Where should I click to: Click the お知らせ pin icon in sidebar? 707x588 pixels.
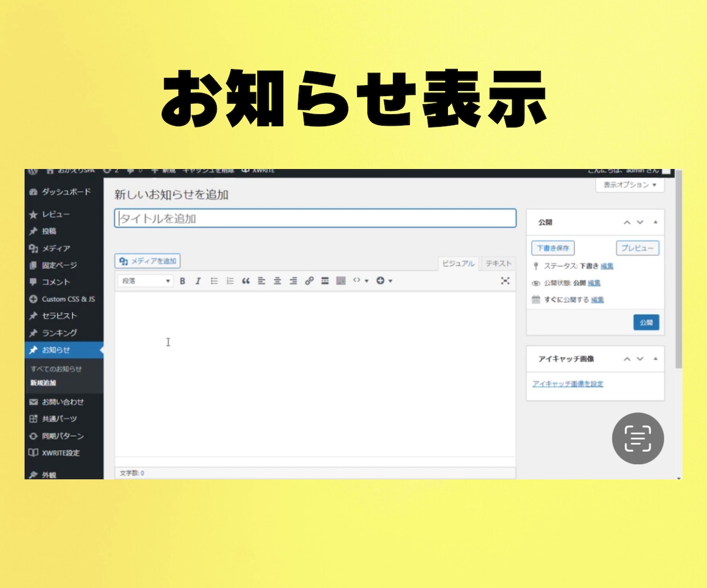[33, 350]
